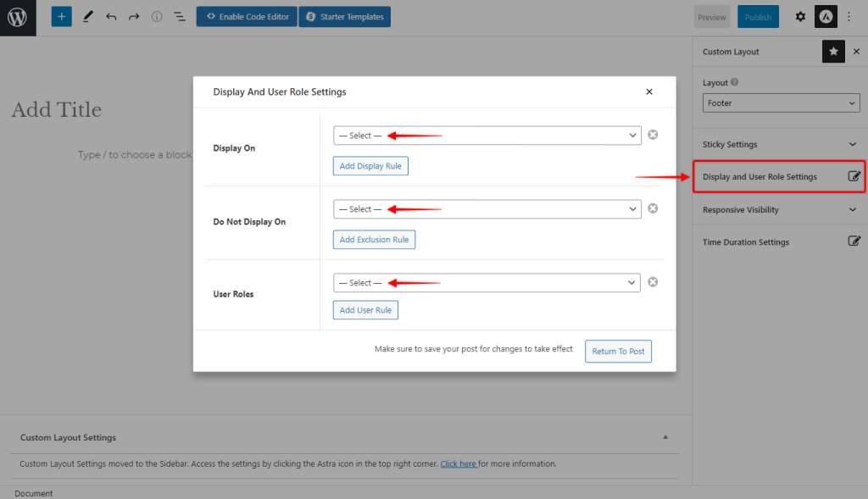Open the Layout dropdown showing Footer
868x499 pixels.
click(780, 103)
